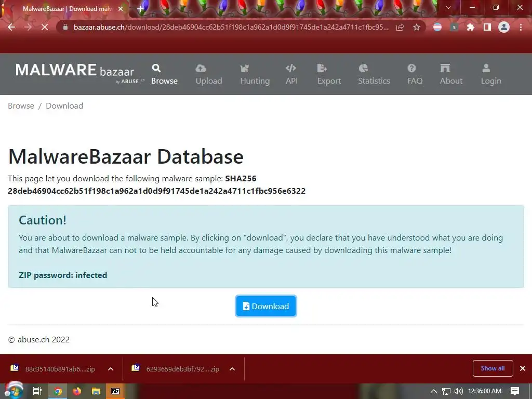Screen dimensions: 532x399
Task: Go to the Hunting section
Action: pos(255,74)
